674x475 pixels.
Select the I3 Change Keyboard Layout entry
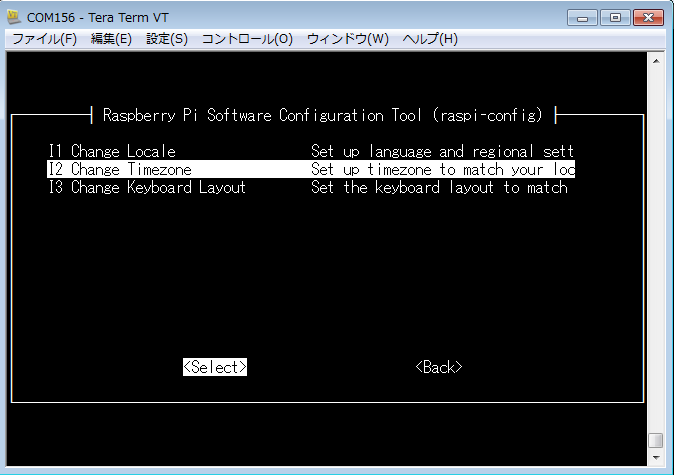pyautogui.click(x=311, y=187)
